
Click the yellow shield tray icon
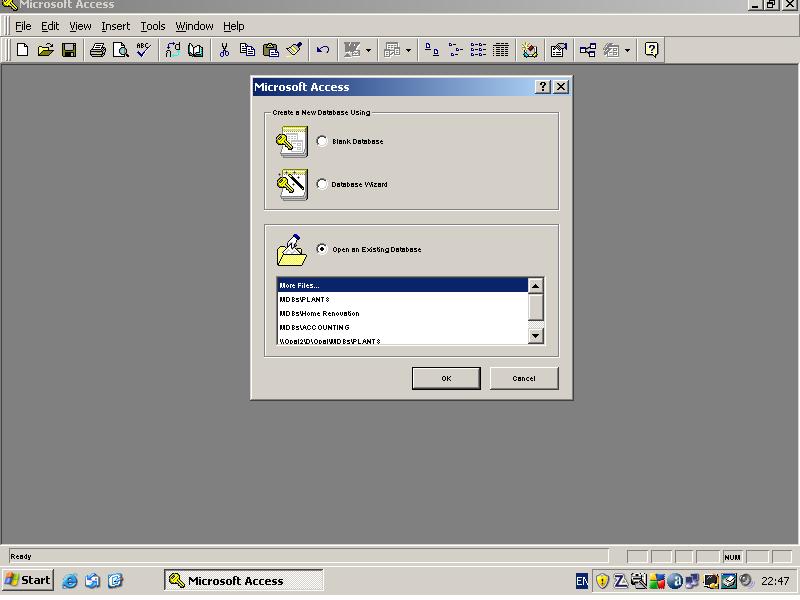[602, 581]
